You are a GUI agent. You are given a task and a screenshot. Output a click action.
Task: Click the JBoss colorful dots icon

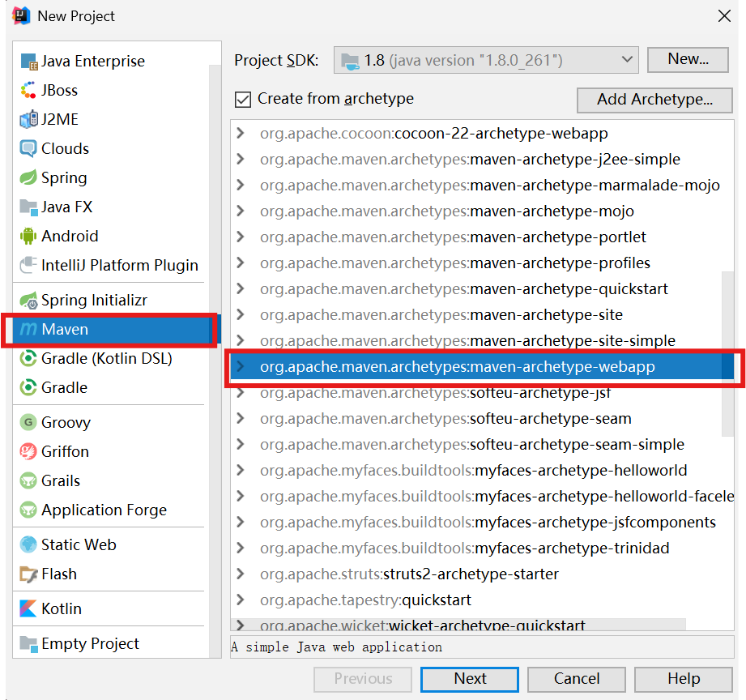28,90
